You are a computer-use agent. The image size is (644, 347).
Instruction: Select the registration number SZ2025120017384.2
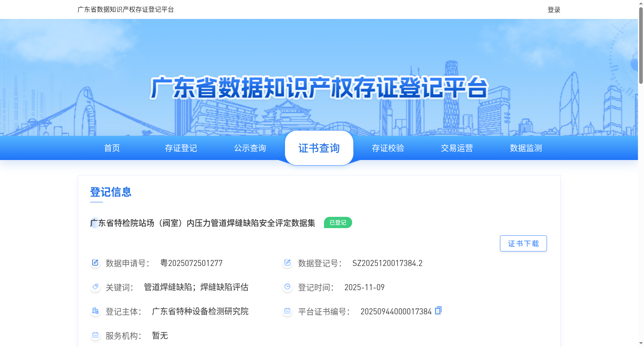tap(388, 263)
